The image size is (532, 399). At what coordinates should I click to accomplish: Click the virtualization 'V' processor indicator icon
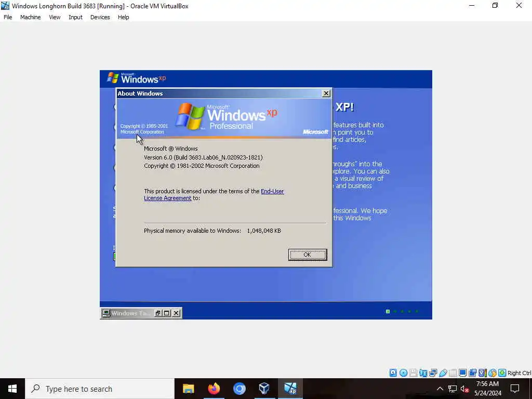(482, 373)
